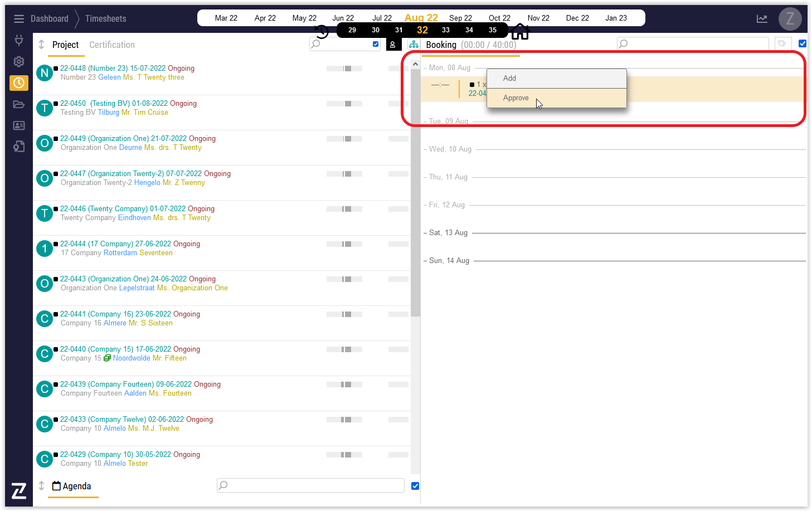Viewport: 812px width, 511px height.
Task: Open project 22-0450 Testing BV link
Action: tap(128, 104)
